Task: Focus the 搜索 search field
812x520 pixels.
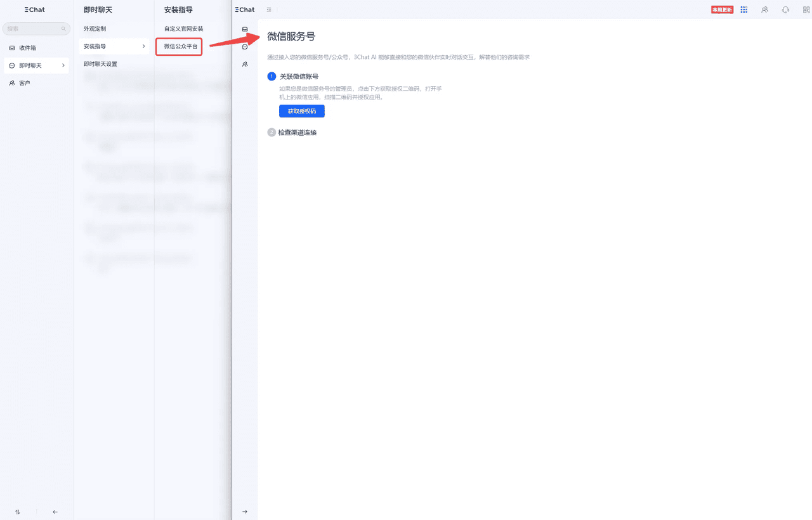Action: tap(37, 29)
